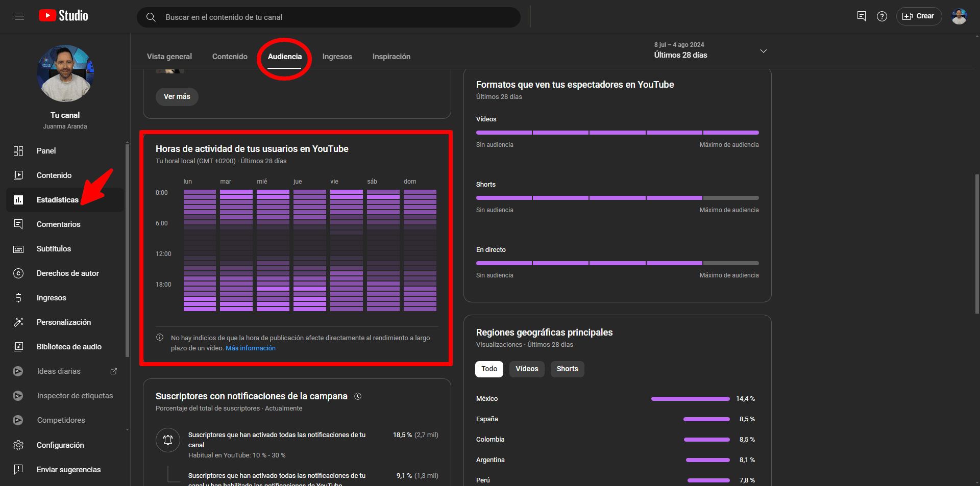
Task: Click the page scrollbar on the right
Action: pos(977,244)
